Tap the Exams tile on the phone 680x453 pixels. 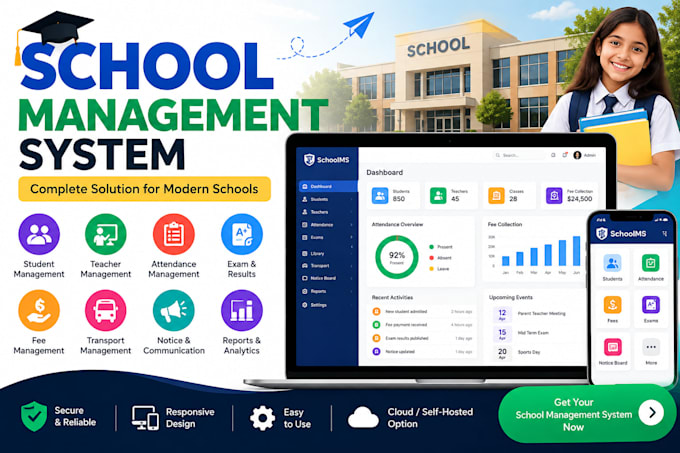651,310
